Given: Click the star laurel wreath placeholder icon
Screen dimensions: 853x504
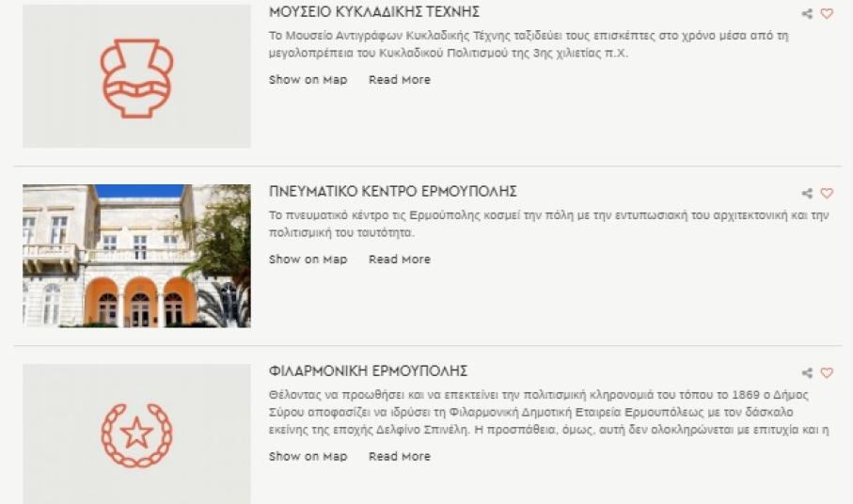Looking at the screenshot, I should (x=136, y=434).
